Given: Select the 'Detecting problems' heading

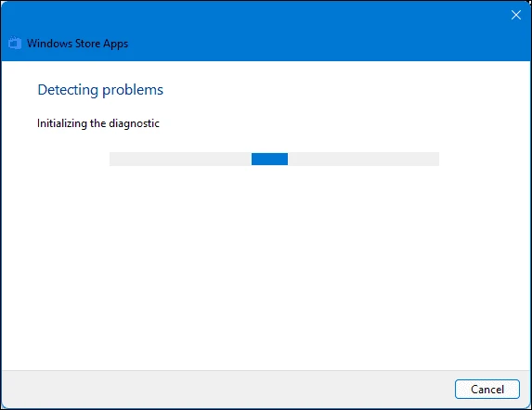Looking at the screenshot, I should (x=100, y=90).
